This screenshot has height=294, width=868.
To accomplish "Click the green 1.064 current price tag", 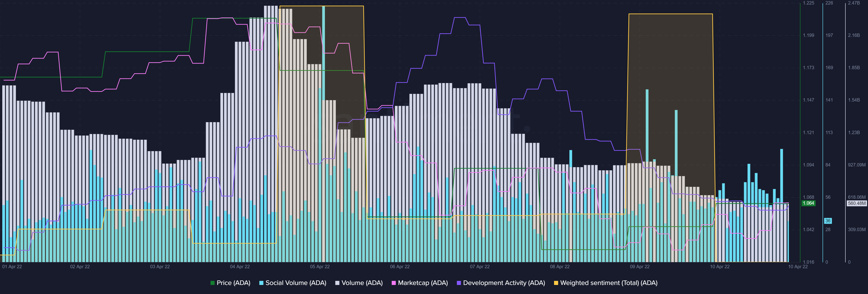I will click(808, 203).
